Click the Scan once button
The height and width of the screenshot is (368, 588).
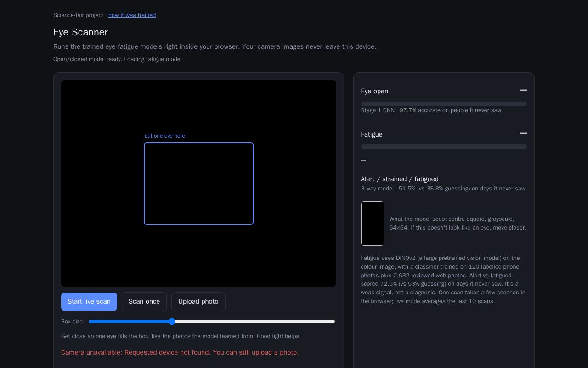[144, 302]
